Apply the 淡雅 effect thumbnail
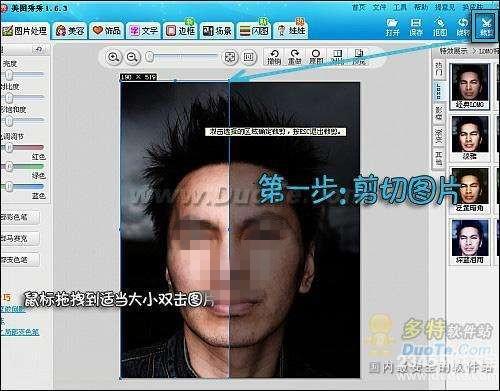 pos(470,138)
